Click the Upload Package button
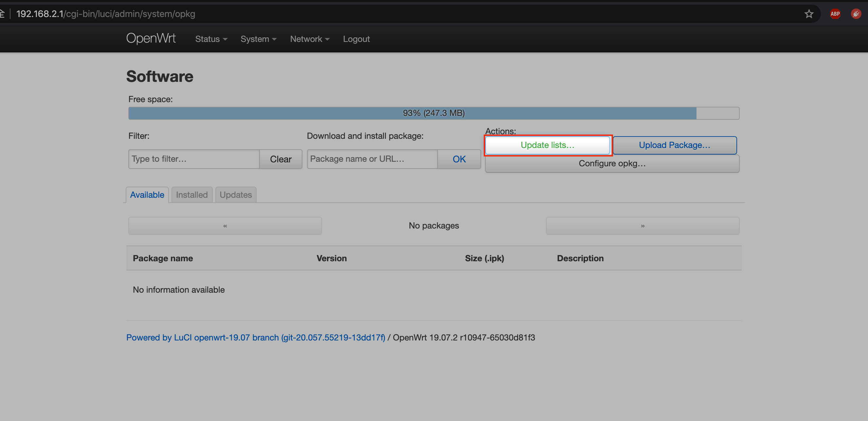868x421 pixels. click(x=674, y=145)
